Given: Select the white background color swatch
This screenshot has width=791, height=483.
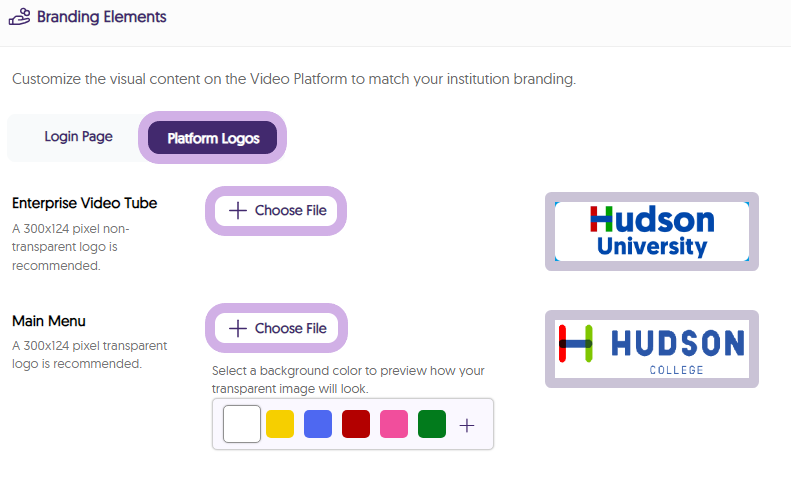Looking at the screenshot, I should click(242, 424).
